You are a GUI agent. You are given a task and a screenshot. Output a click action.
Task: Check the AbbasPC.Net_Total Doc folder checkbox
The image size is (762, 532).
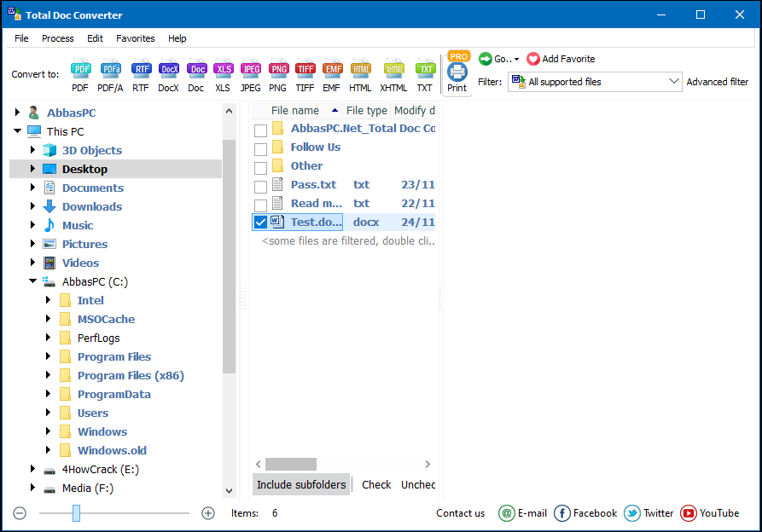260,130
